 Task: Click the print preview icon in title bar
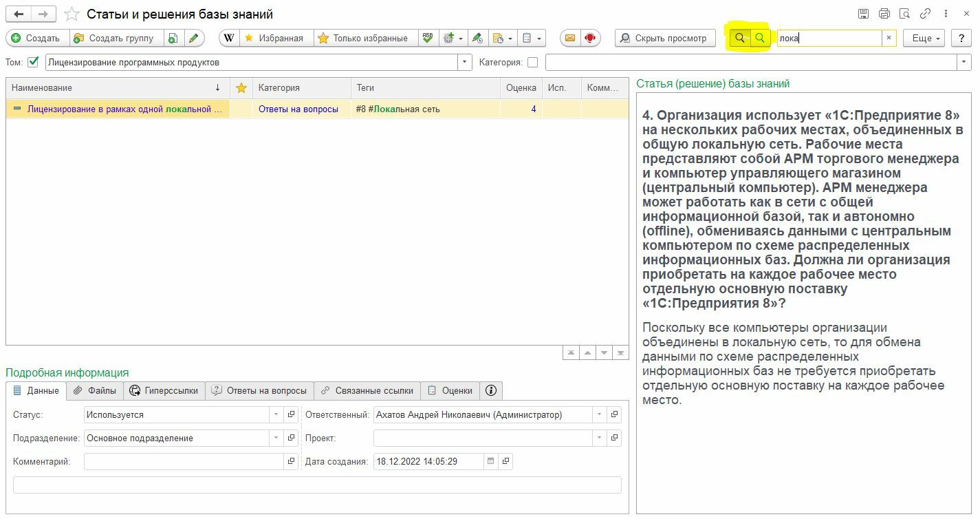(905, 14)
